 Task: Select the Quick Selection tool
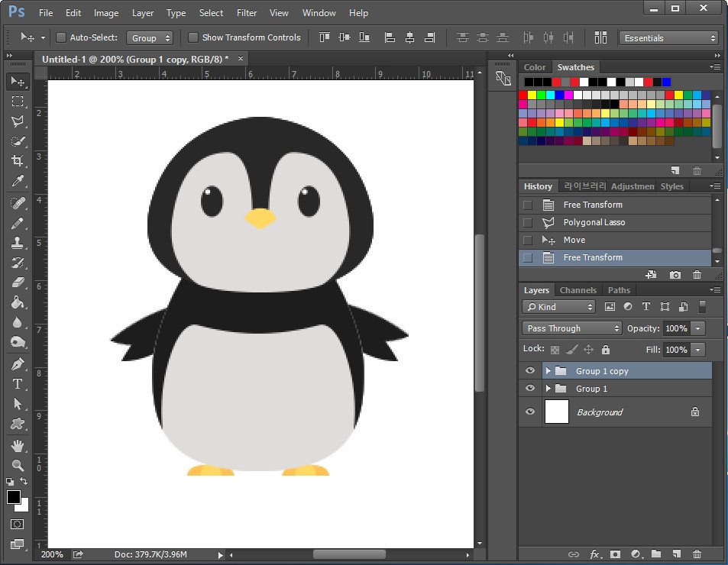18,141
